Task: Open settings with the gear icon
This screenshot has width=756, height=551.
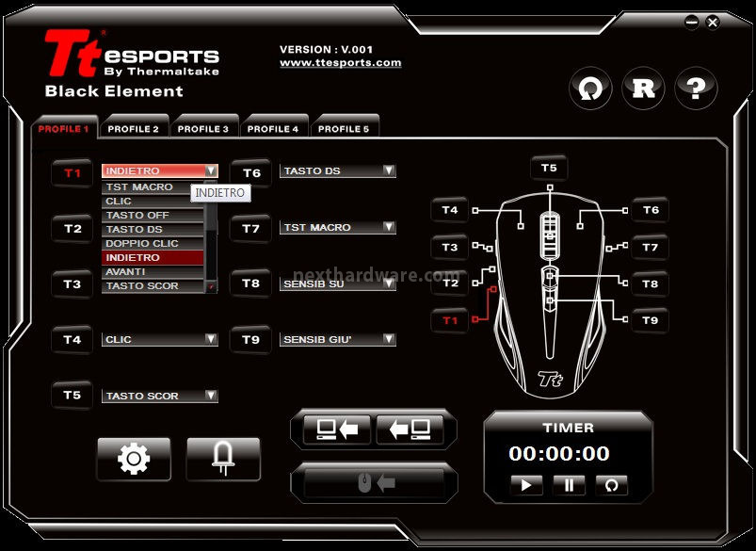Action: 134,459
